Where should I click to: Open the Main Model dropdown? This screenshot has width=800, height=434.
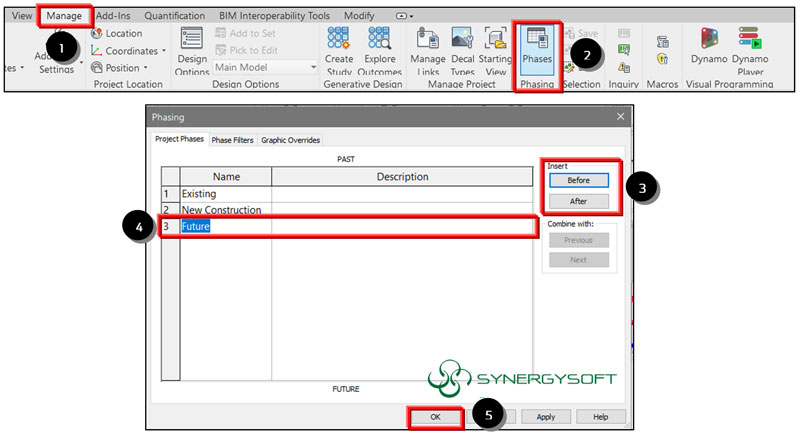[x=265, y=67]
